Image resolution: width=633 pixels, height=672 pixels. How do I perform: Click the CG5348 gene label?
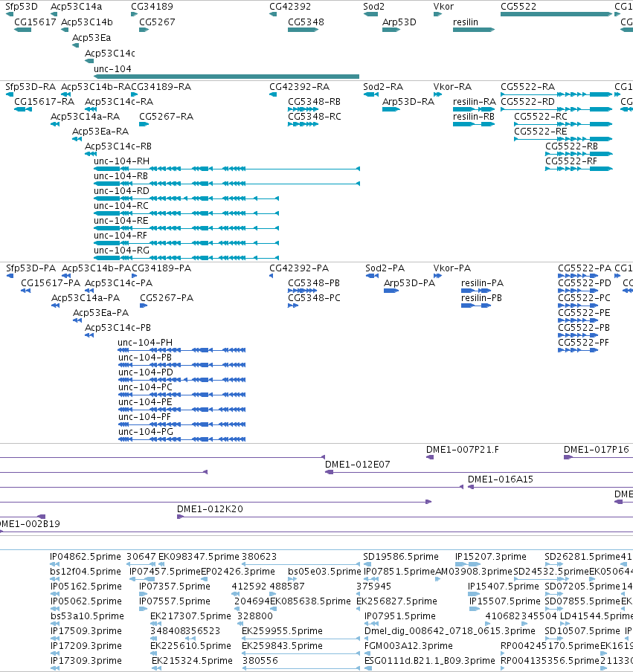pyautogui.click(x=306, y=22)
